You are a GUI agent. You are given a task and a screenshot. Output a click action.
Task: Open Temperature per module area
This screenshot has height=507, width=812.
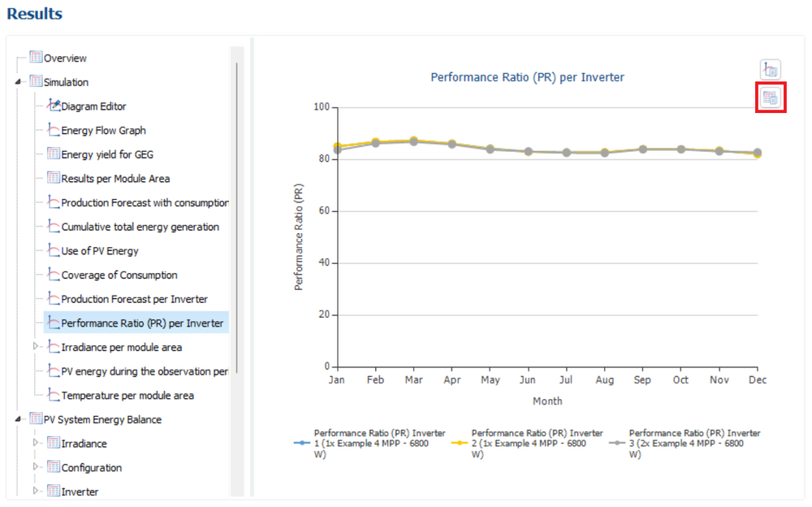pos(127,396)
